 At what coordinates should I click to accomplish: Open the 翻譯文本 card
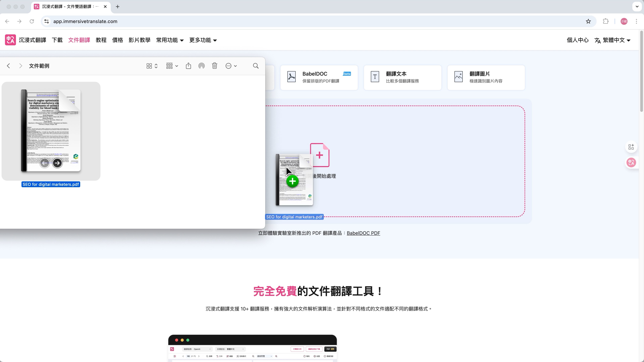[402, 77]
